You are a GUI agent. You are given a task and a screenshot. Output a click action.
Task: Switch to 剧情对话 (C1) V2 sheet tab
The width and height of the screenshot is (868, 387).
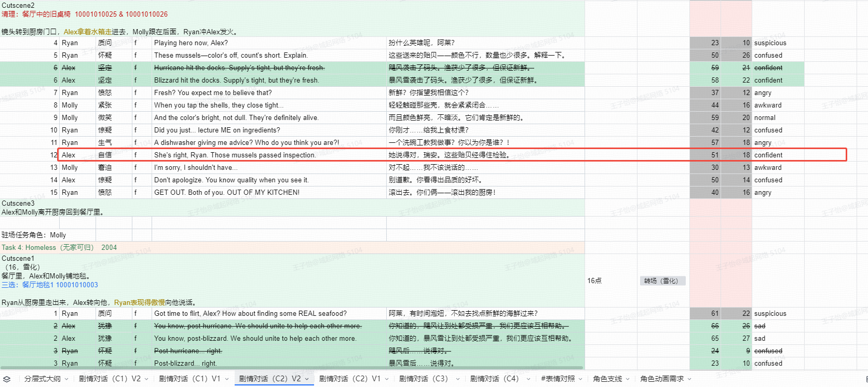tap(110, 379)
